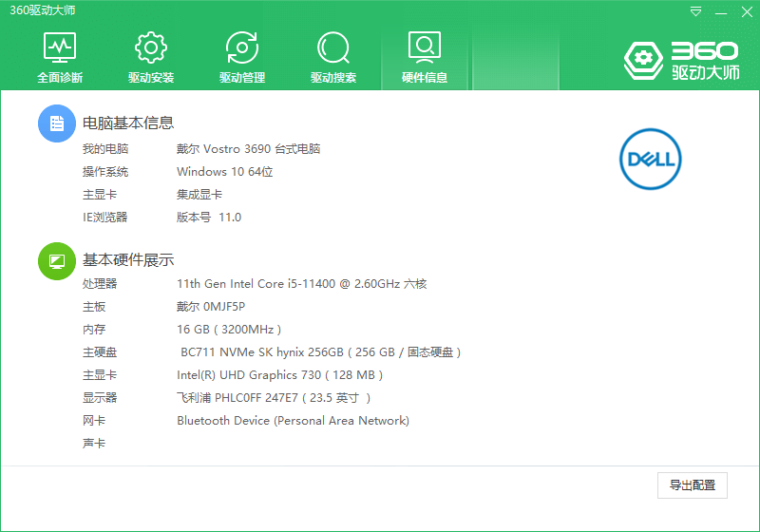Click the 电脑基本信息 heading

(x=128, y=123)
